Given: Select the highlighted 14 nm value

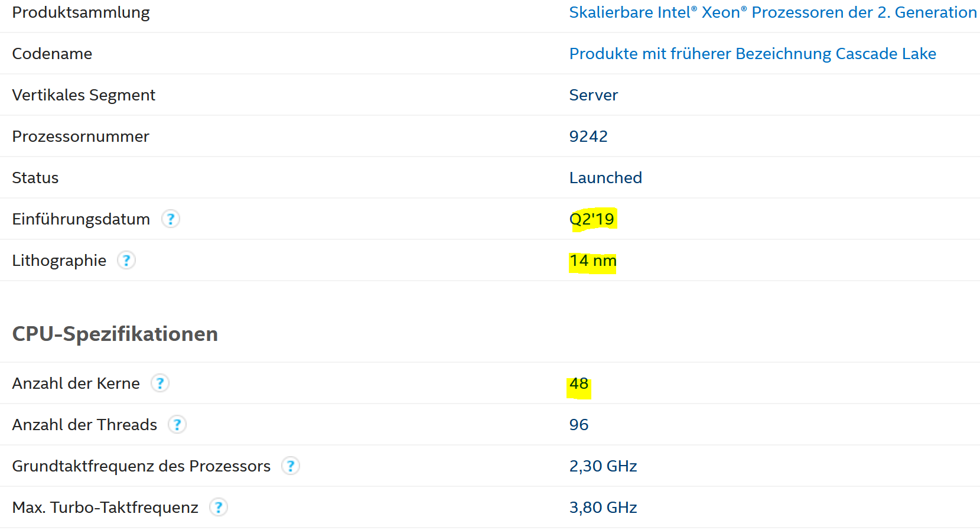Looking at the screenshot, I should coord(593,261).
